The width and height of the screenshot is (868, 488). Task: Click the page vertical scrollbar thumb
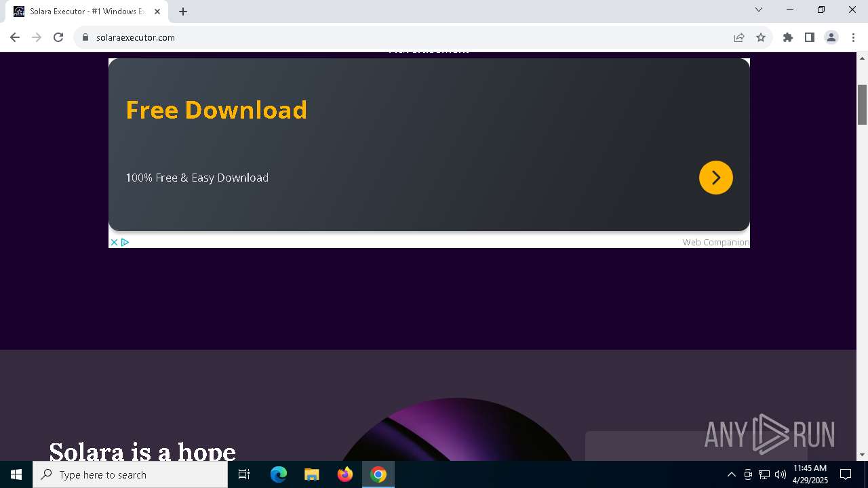click(x=863, y=104)
